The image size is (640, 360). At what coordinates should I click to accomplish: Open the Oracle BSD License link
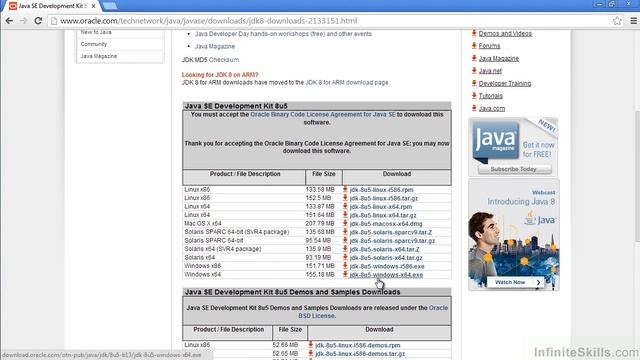pyautogui.click(x=373, y=312)
